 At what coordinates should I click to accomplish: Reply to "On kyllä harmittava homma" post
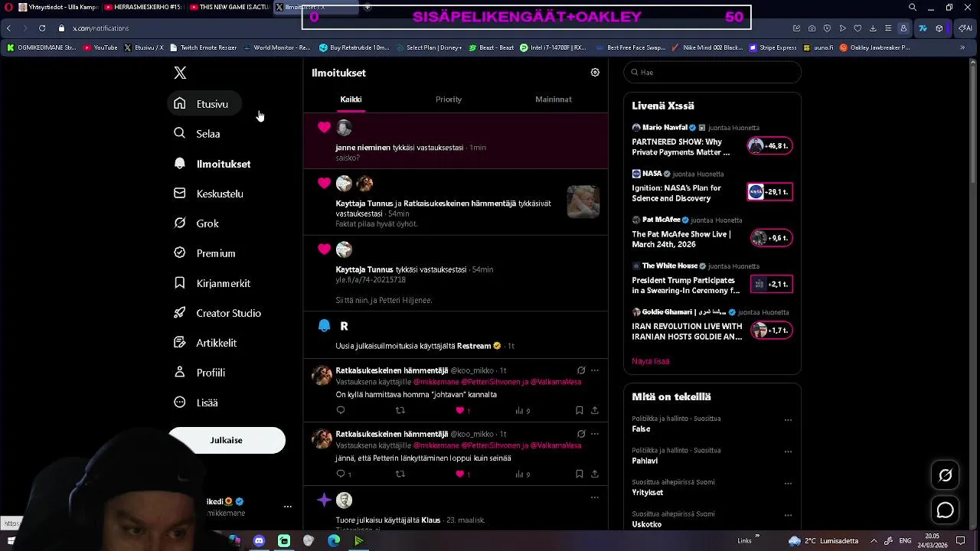click(x=341, y=410)
